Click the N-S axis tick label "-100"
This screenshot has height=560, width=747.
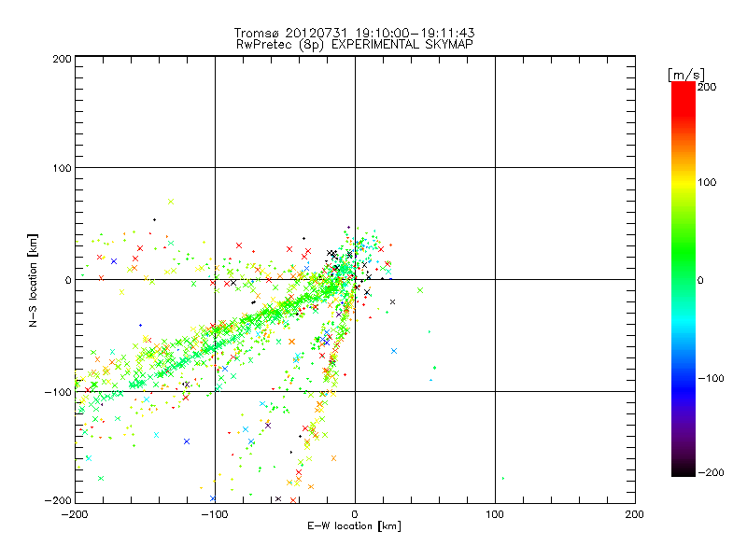click(58, 392)
